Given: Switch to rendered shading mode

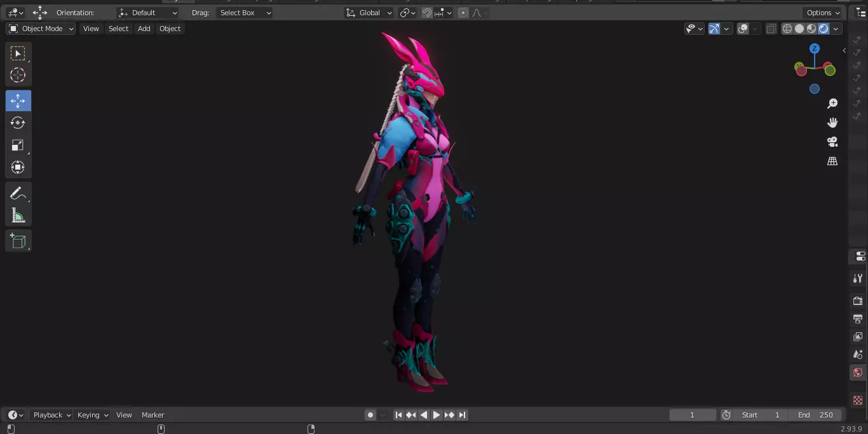Looking at the screenshot, I should tap(824, 29).
